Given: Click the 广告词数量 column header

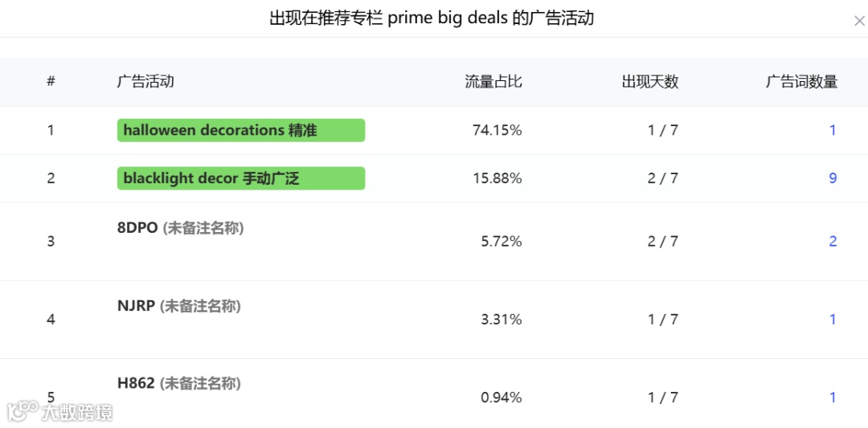Looking at the screenshot, I should [x=801, y=82].
